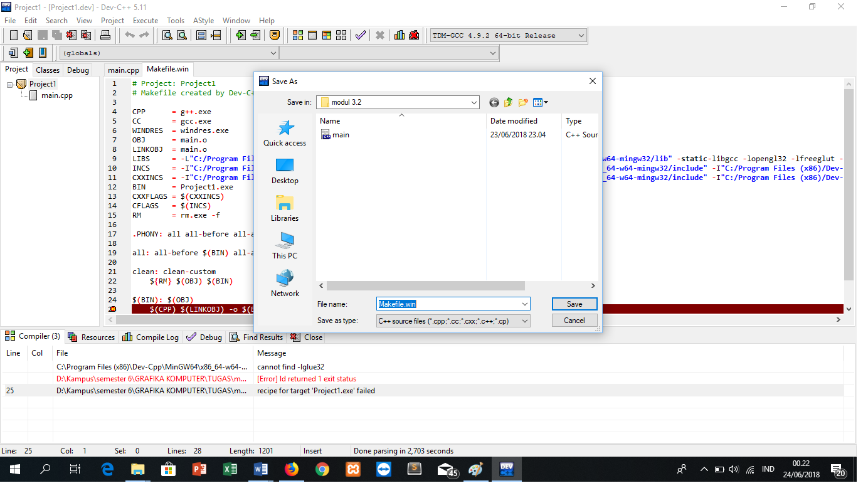Sort files by the Date modified column header
Screen dimensions: 868x488
point(524,121)
